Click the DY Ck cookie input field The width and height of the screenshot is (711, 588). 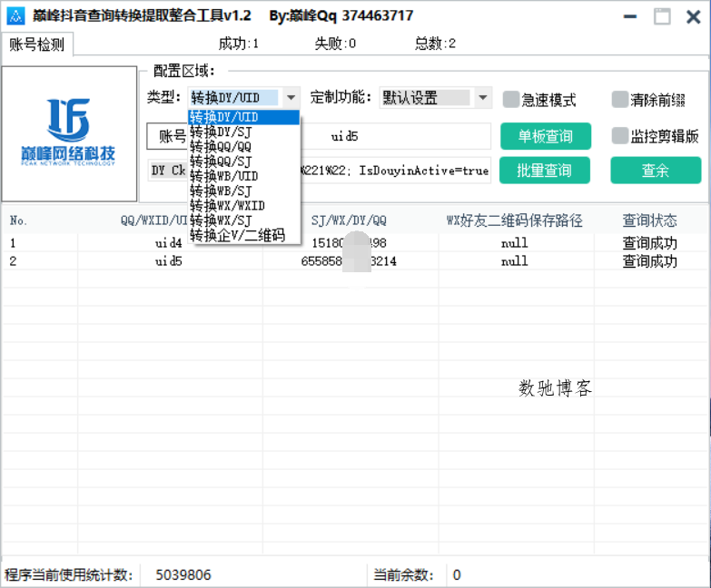(395, 171)
